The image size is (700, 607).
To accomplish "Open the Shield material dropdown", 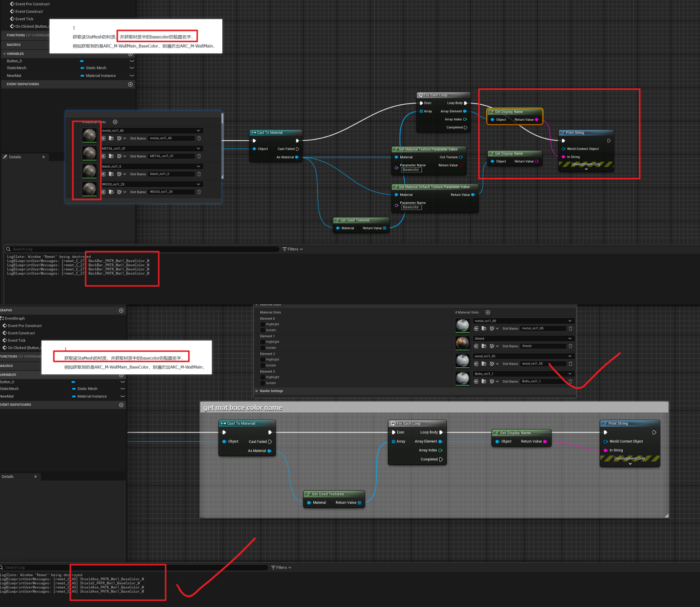I will coord(569,339).
